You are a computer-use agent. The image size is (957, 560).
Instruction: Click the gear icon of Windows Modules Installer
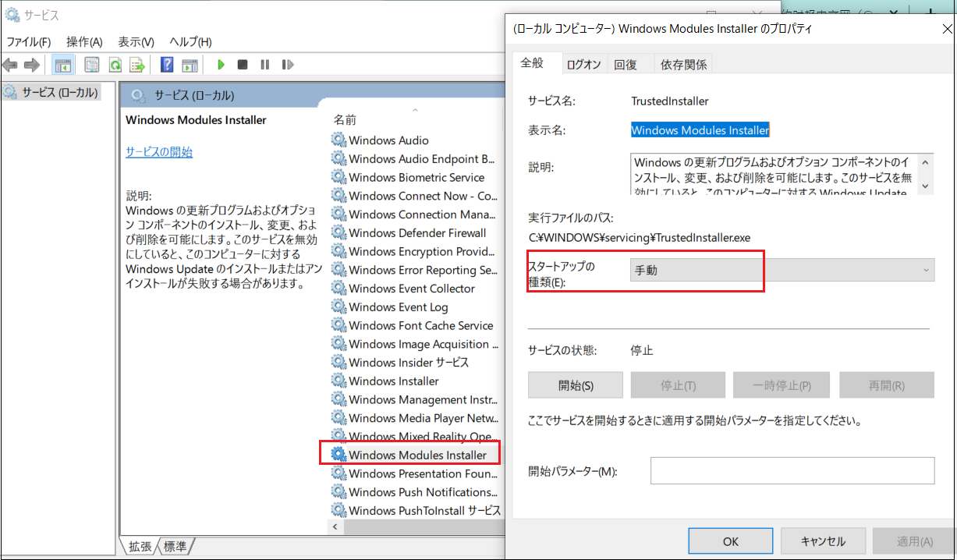click(338, 455)
